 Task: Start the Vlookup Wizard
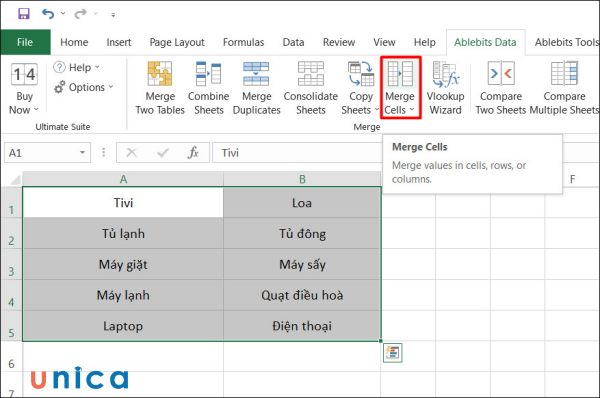click(x=445, y=88)
